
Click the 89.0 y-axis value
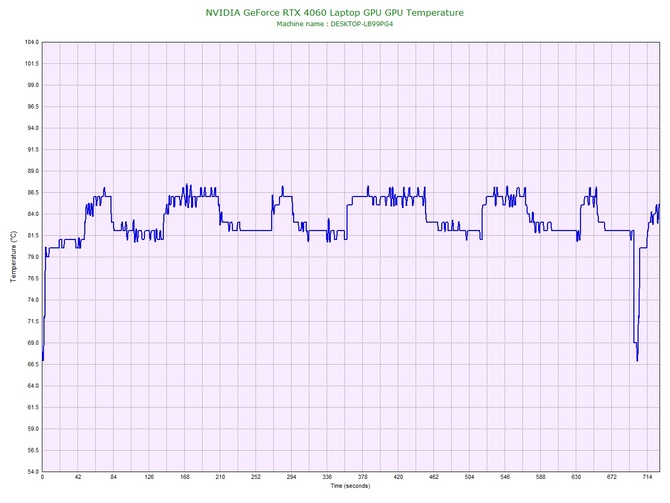(32, 171)
